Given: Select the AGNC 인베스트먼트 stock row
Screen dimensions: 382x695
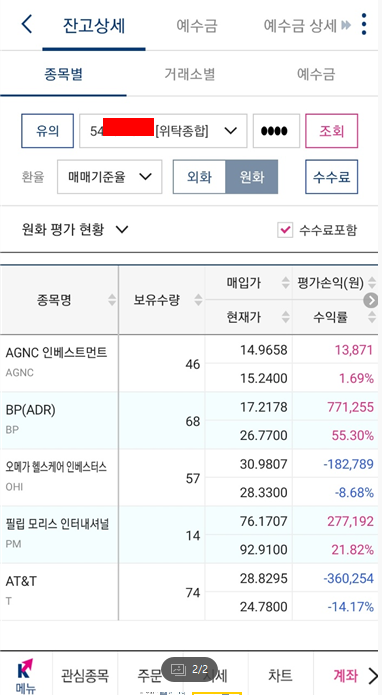Looking at the screenshot, I should click(x=189, y=363).
